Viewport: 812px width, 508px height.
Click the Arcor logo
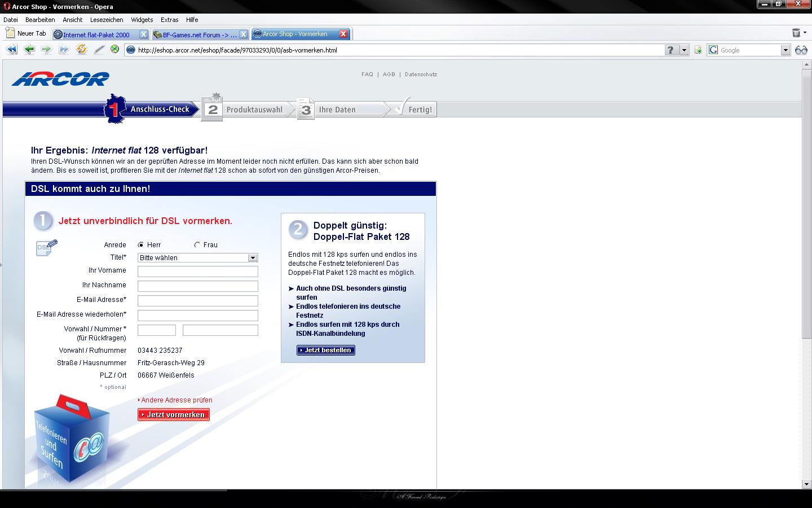[x=60, y=79]
